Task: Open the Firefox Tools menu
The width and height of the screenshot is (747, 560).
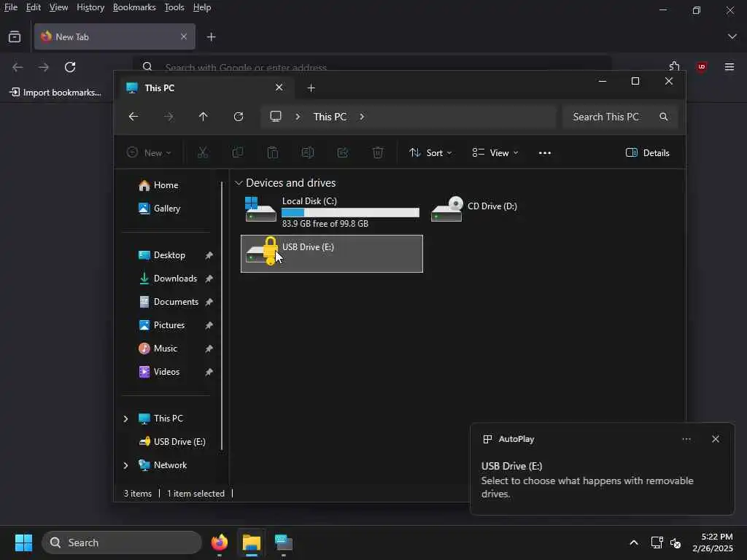Action: click(174, 7)
